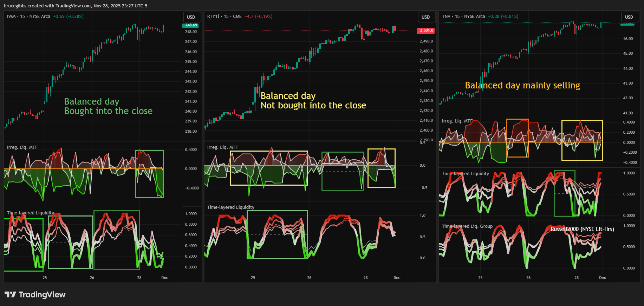Select the green 248.69 price label

191,25
